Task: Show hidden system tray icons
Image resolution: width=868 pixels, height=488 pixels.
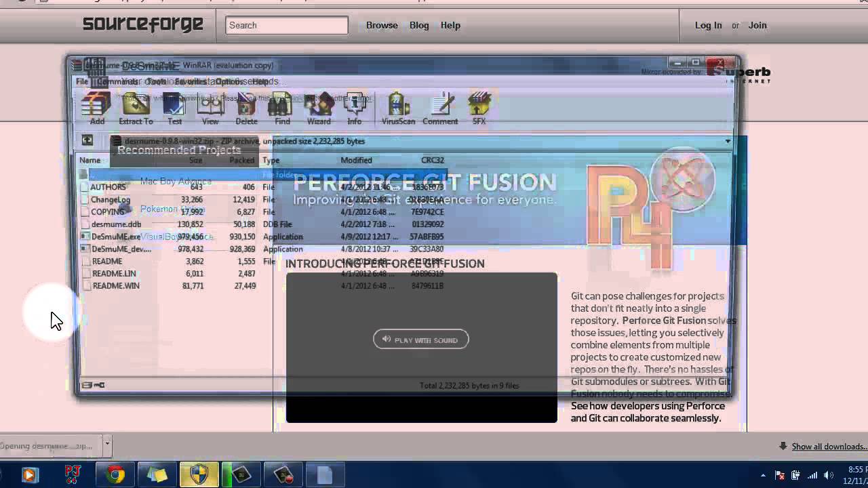Action: (763, 475)
